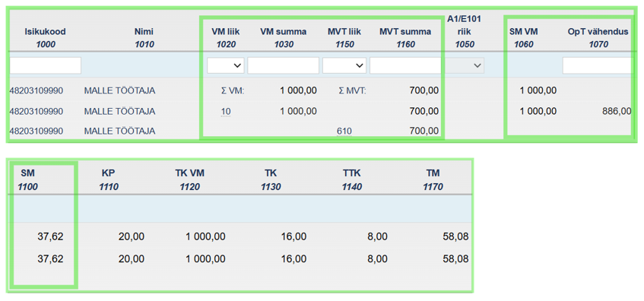Image resolution: width=644 pixels, height=301 pixels.
Task: Select the KP 1110 column header
Action: pyautogui.click(x=109, y=180)
